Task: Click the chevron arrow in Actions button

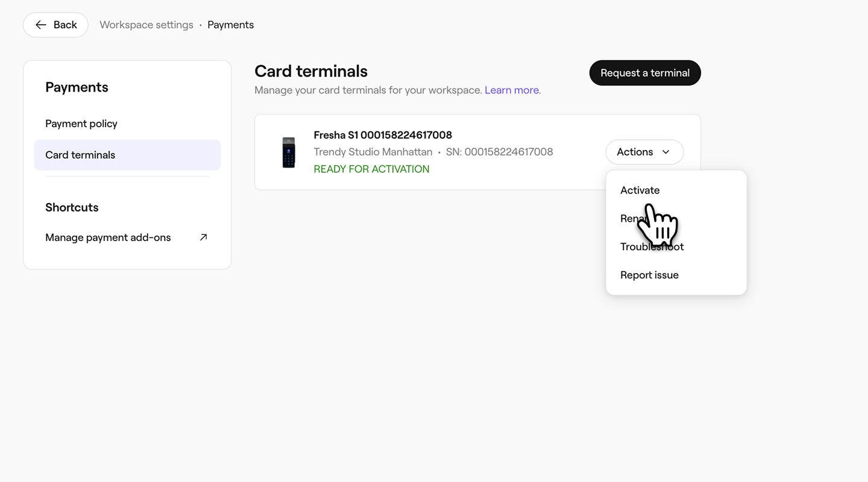Action: pos(666,152)
